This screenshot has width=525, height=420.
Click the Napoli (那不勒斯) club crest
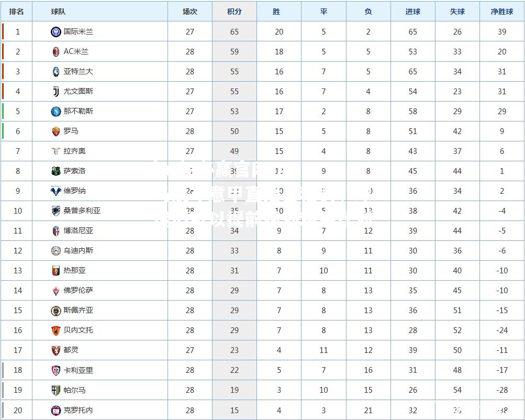(x=56, y=111)
